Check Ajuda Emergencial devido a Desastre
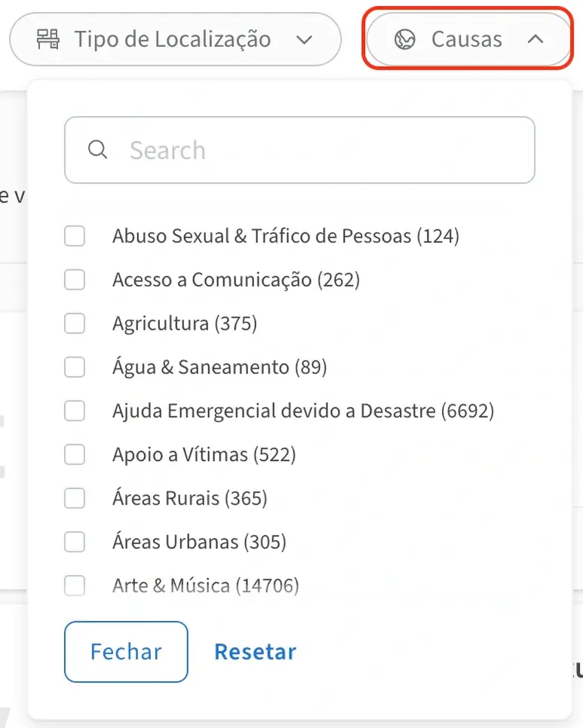This screenshot has width=583, height=728. click(x=75, y=411)
